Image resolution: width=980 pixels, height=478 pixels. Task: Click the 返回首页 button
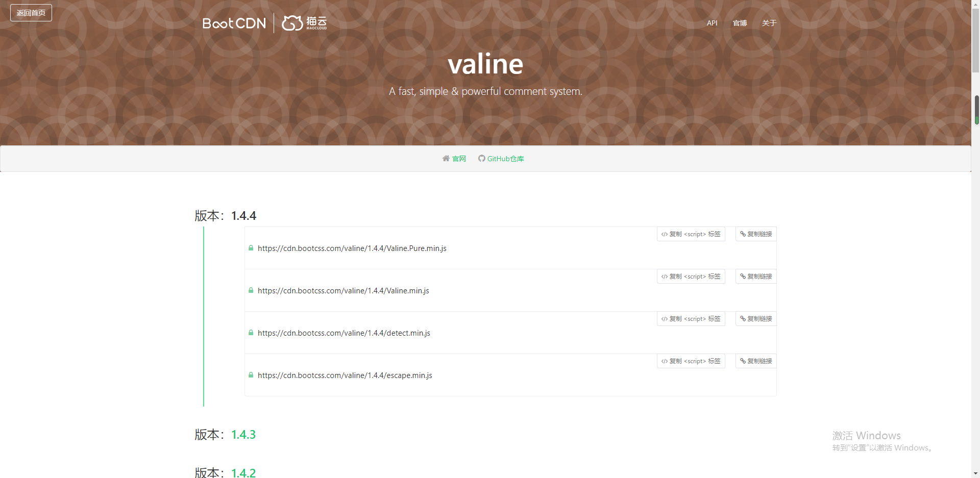click(31, 13)
